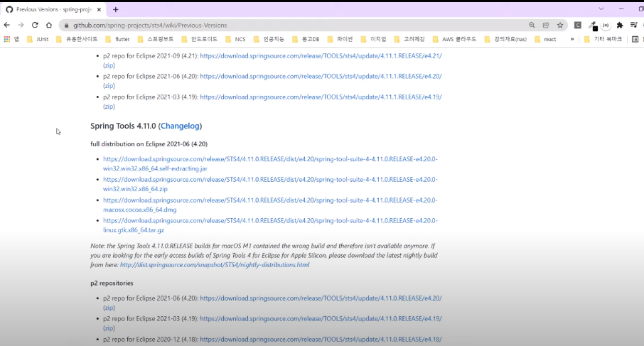644x346 pixels.
Task: Open the 유용한사이트 bookmark folder
Action: [x=77, y=39]
